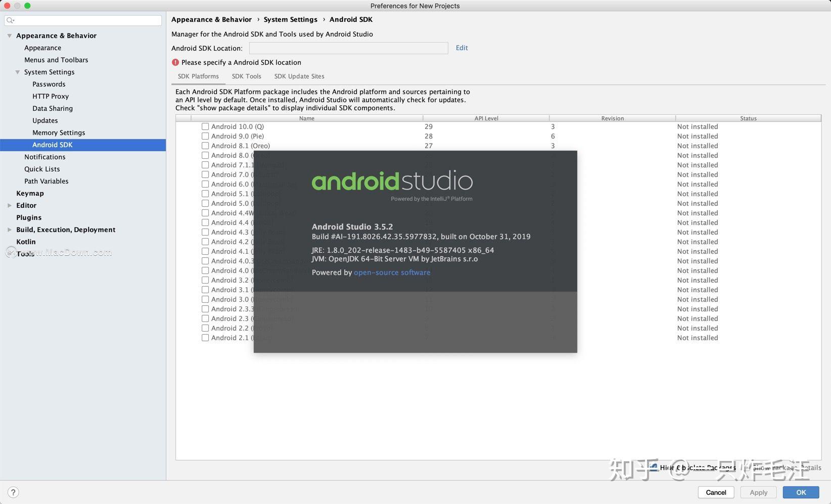Select Quick Lists in the sidebar
The width and height of the screenshot is (831, 504).
42,169
